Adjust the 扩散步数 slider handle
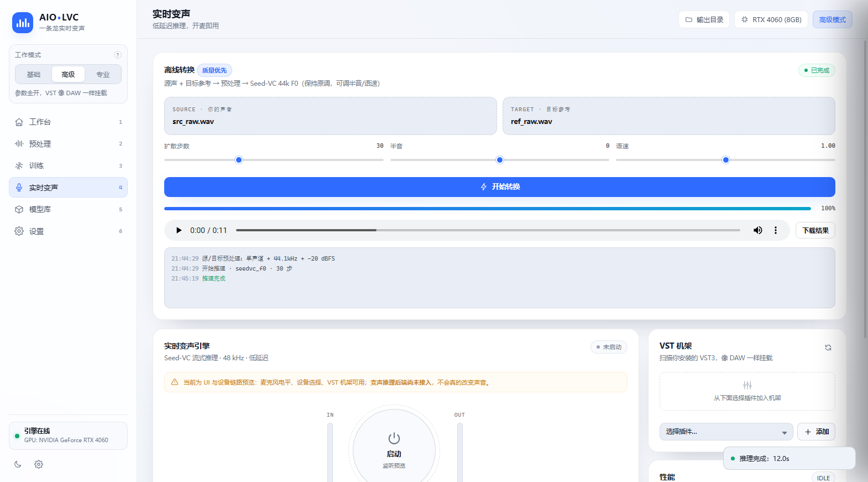 pos(239,160)
